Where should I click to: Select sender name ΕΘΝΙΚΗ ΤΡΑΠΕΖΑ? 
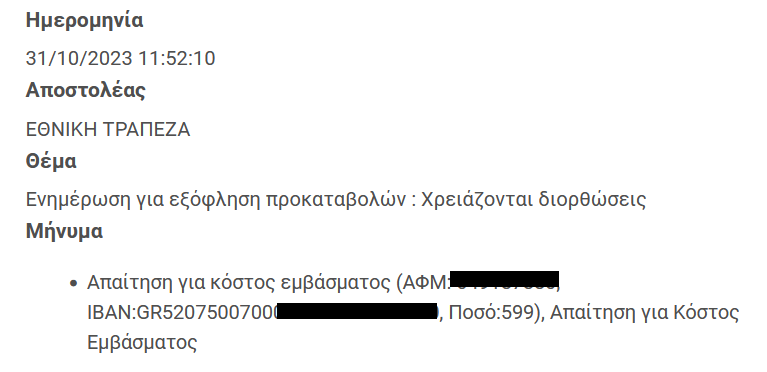pyautogui.click(x=108, y=130)
